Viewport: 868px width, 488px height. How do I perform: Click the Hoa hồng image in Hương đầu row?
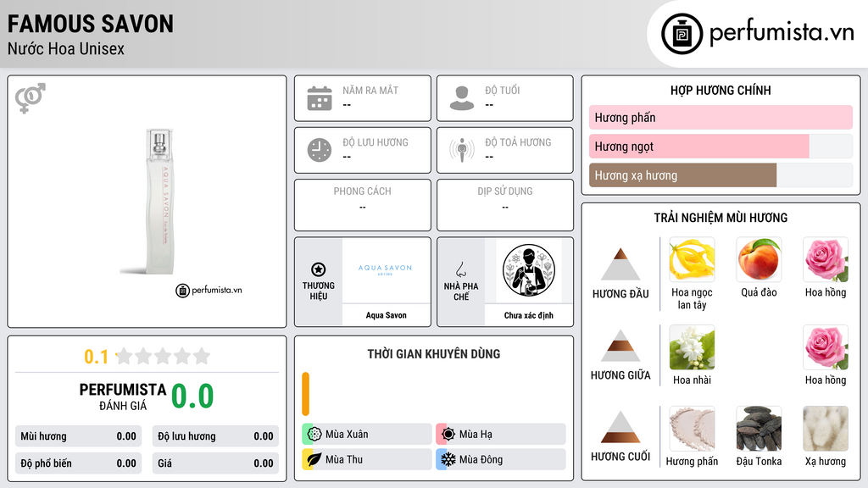[826, 260]
